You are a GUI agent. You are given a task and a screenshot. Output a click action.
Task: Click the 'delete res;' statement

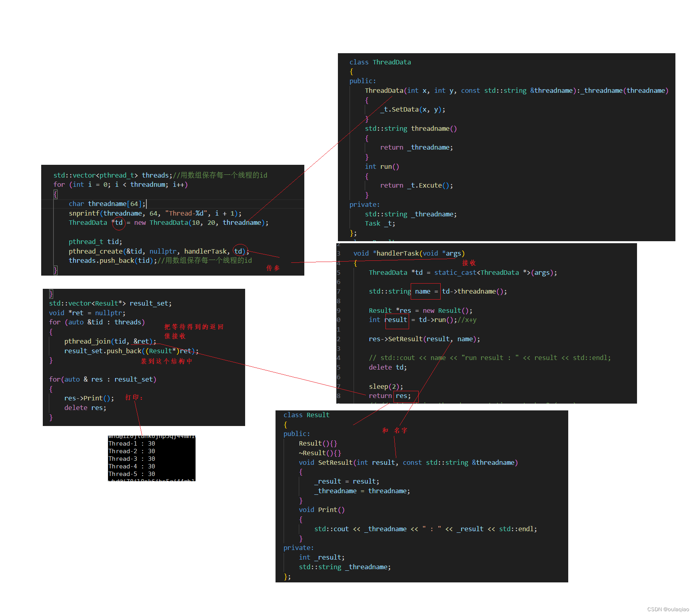[x=85, y=408]
